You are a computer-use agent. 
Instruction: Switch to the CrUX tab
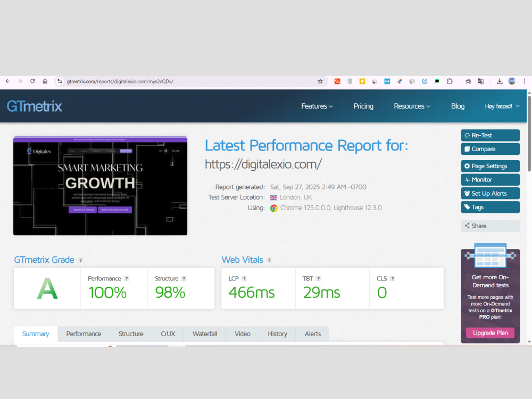pyautogui.click(x=168, y=334)
